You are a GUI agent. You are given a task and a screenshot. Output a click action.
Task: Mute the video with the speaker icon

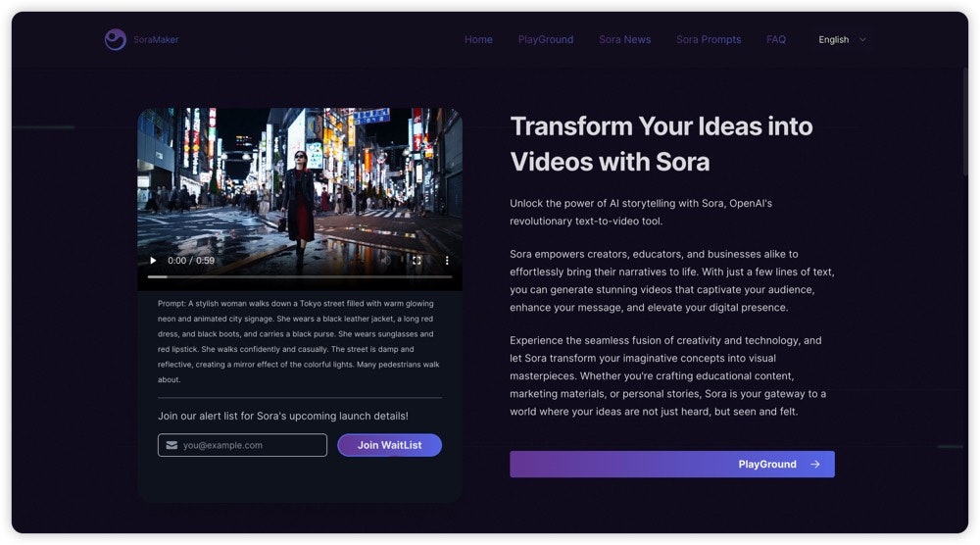tap(387, 261)
